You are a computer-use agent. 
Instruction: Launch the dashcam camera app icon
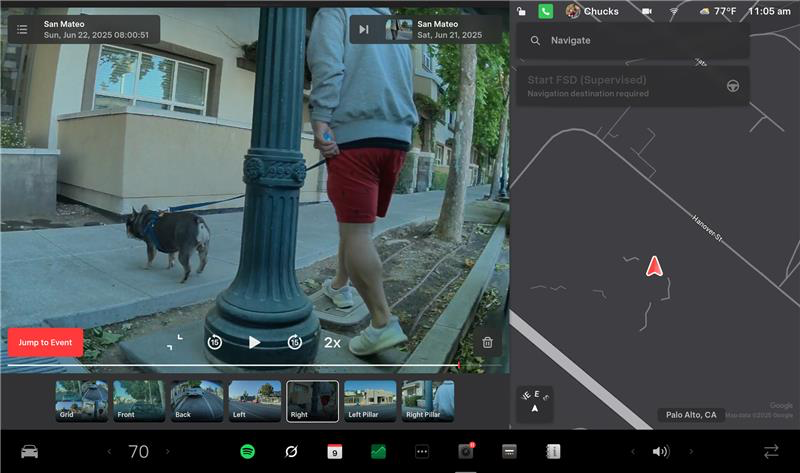pyautogui.click(x=465, y=452)
